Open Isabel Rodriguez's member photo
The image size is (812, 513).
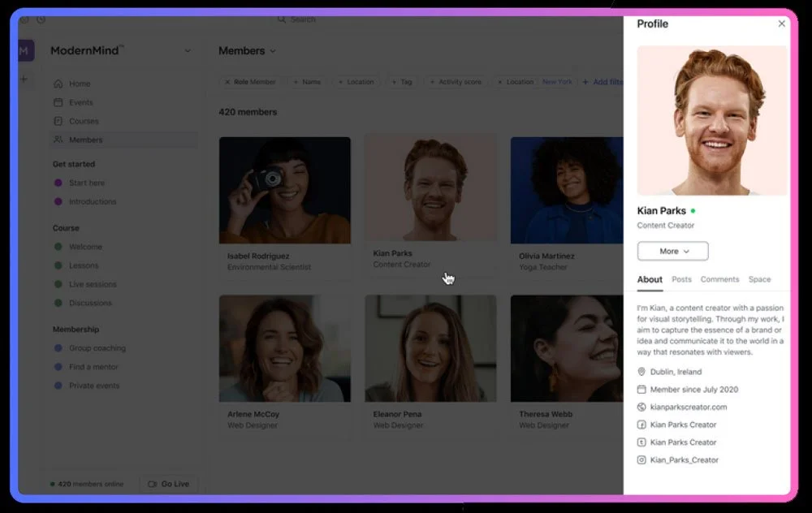[x=285, y=190]
